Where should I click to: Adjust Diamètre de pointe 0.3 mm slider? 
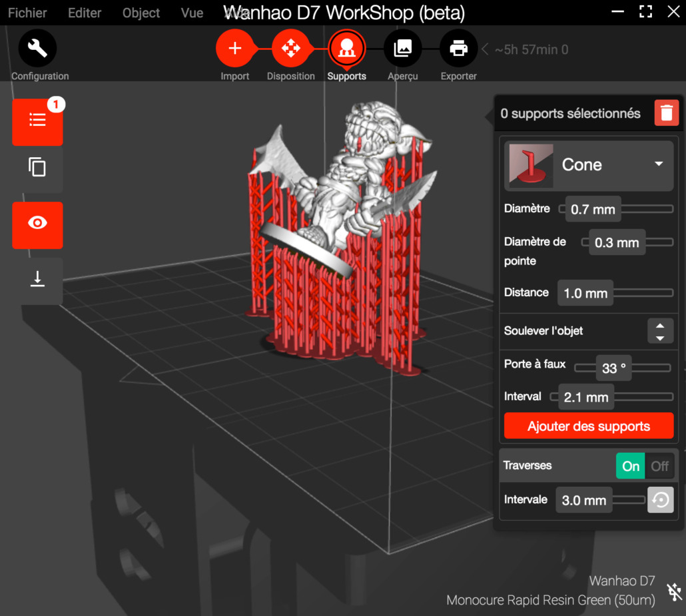point(627,242)
